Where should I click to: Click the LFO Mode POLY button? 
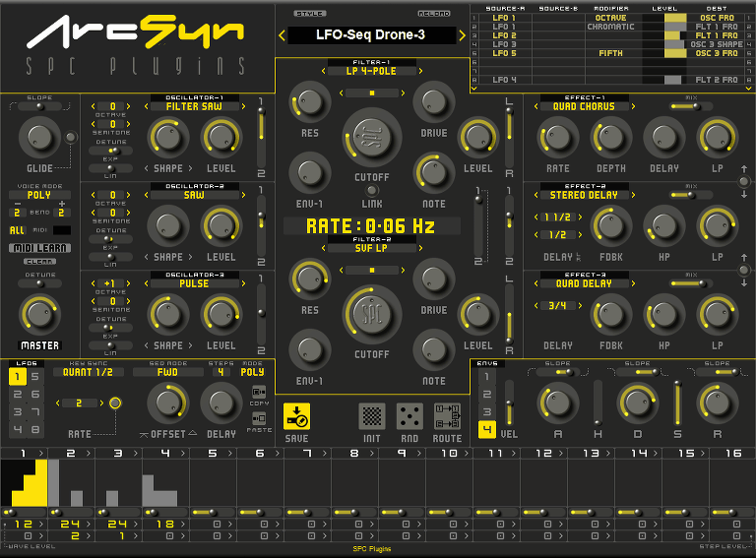[252, 372]
